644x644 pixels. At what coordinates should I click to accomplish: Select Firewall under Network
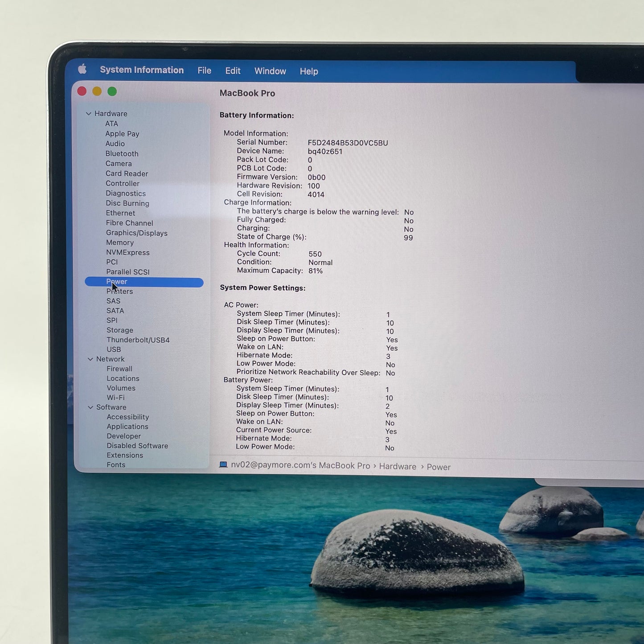point(119,369)
